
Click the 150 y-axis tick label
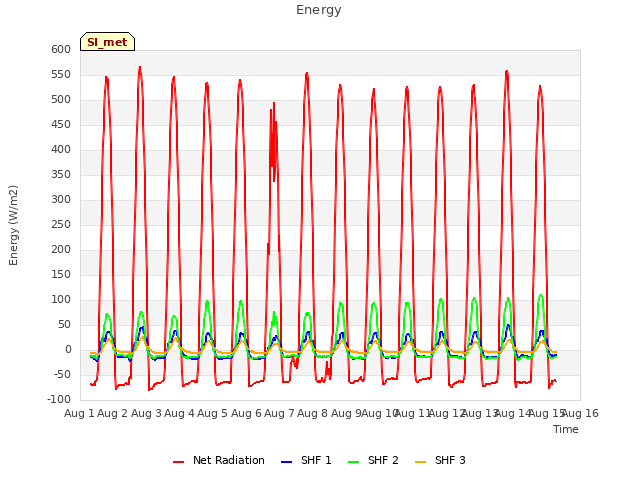pyautogui.click(x=61, y=275)
